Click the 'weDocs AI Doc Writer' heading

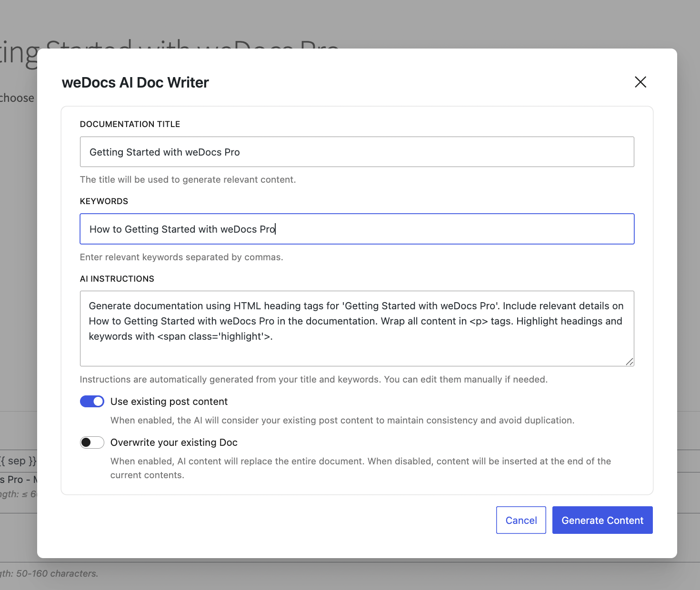pyautogui.click(x=135, y=82)
